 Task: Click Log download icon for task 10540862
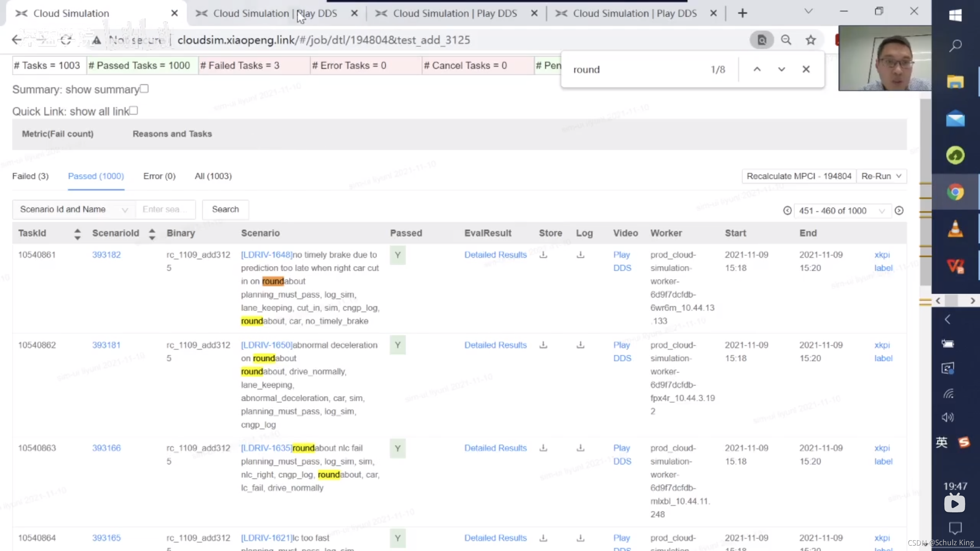point(580,345)
